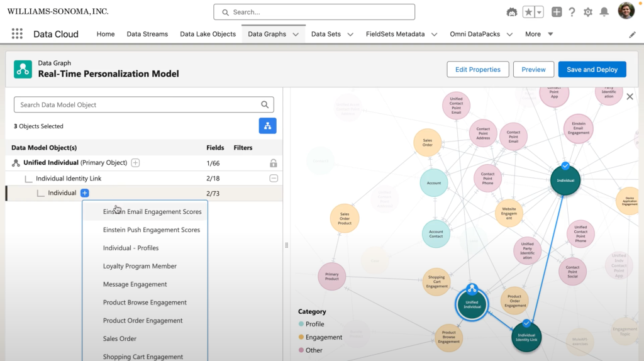Click the blue plus next to Individual

tap(85, 193)
